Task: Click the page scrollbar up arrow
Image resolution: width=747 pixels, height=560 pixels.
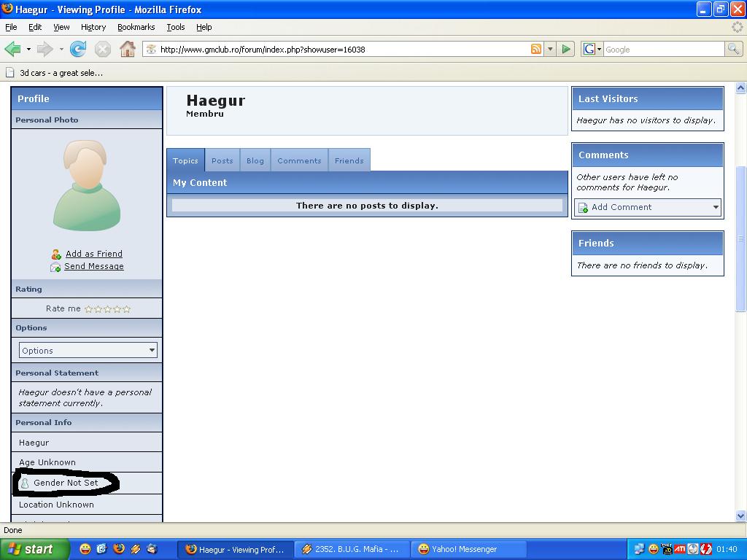Action: pyautogui.click(x=741, y=87)
